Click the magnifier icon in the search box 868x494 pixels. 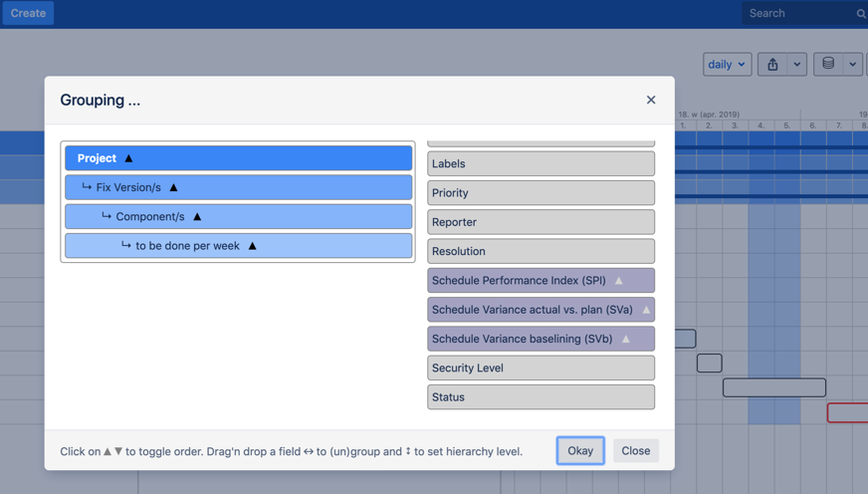click(861, 14)
